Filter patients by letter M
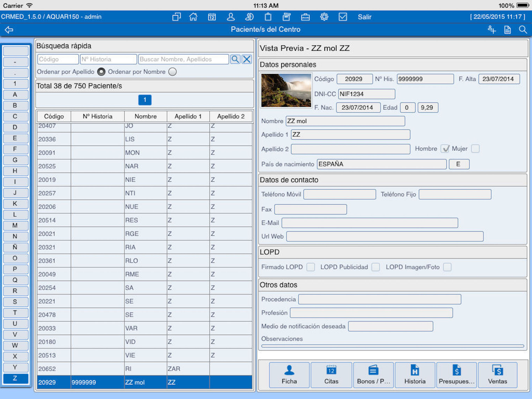This screenshot has height=399, width=532. [x=15, y=225]
